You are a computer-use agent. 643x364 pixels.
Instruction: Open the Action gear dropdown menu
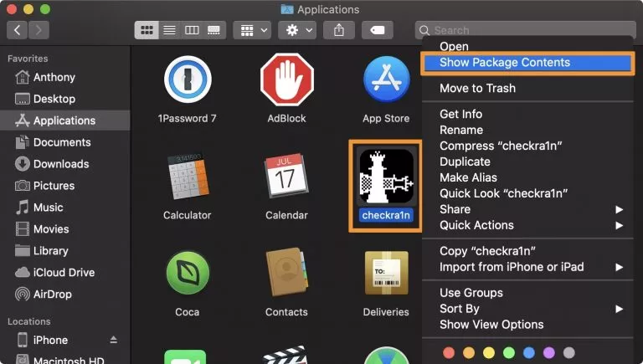298,30
